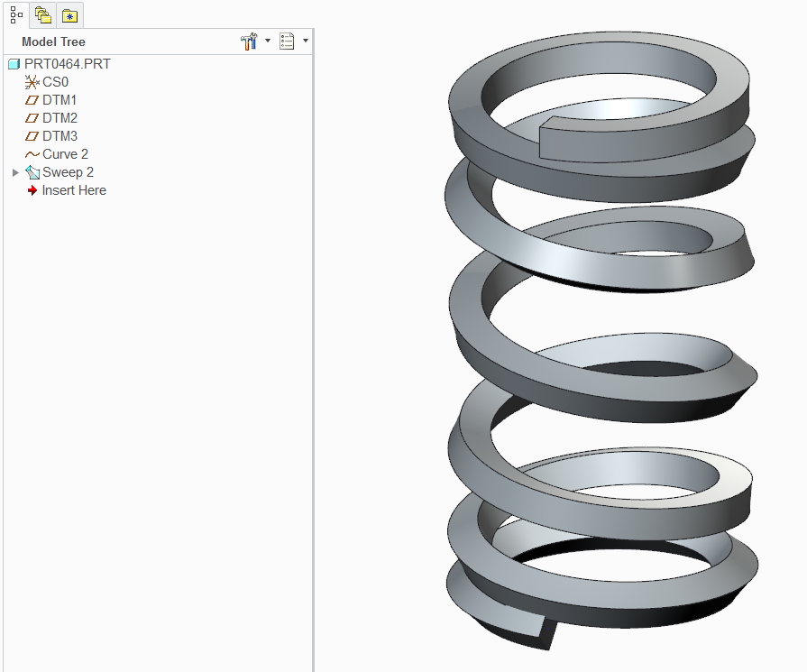Switch to the Model Tree tab icon
The width and height of the screenshot is (807, 672).
pos(16,15)
